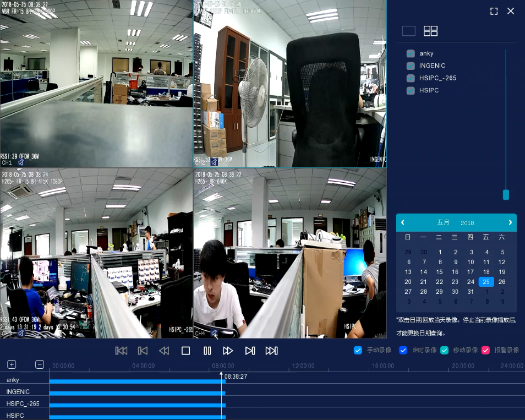Go to next month in calendar
The width and height of the screenshot is (525, 420).
click(510, 222)
